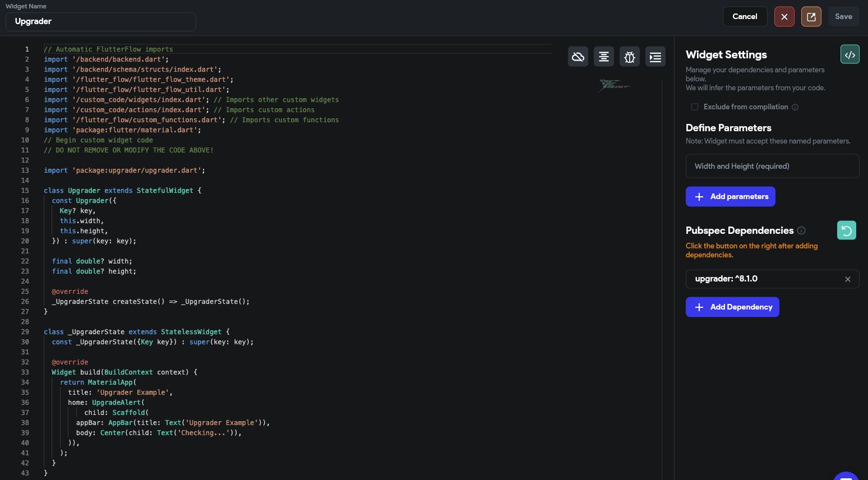Viewport: 868px width, 480px height.
Task: Select the Width and Height parameter field
Action: (772, 167)
